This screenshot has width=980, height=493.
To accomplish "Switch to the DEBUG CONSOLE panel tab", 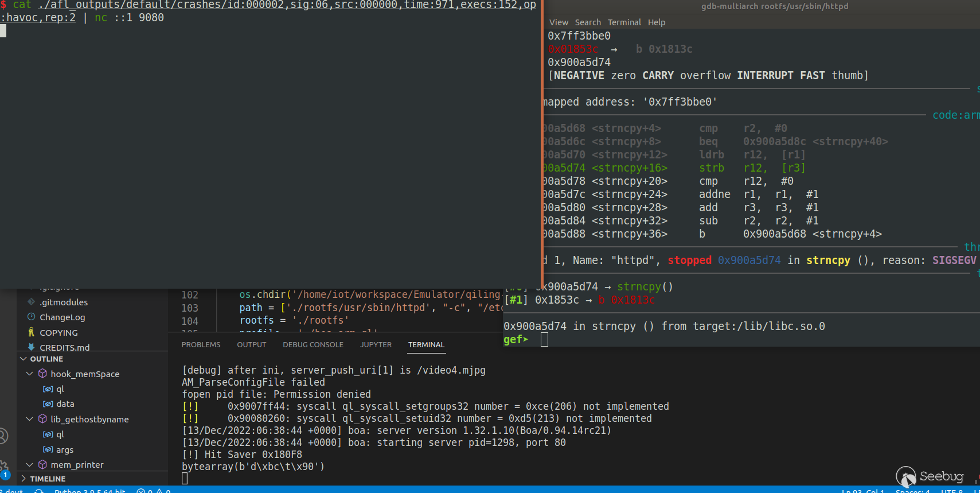I will pyautogui.click(x=313, y=345).
